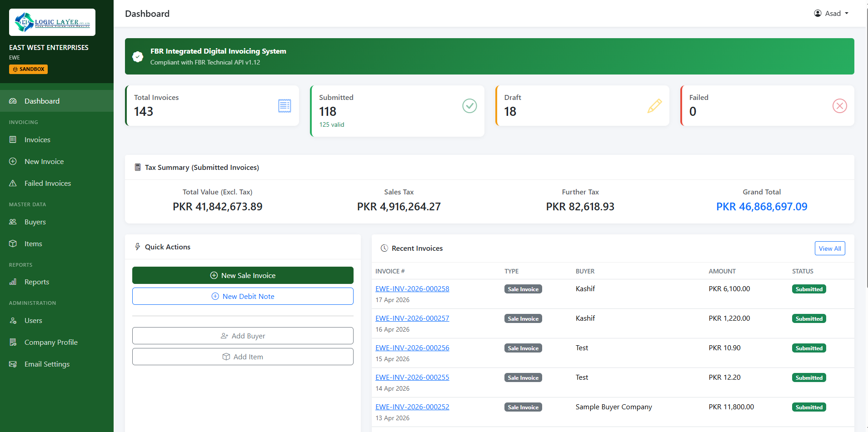Image resolution: width=868 pixels, height=432 pixels.
Task: Click the Company Profile building icon
Action: pyautogui.click(x=13, y=342)
